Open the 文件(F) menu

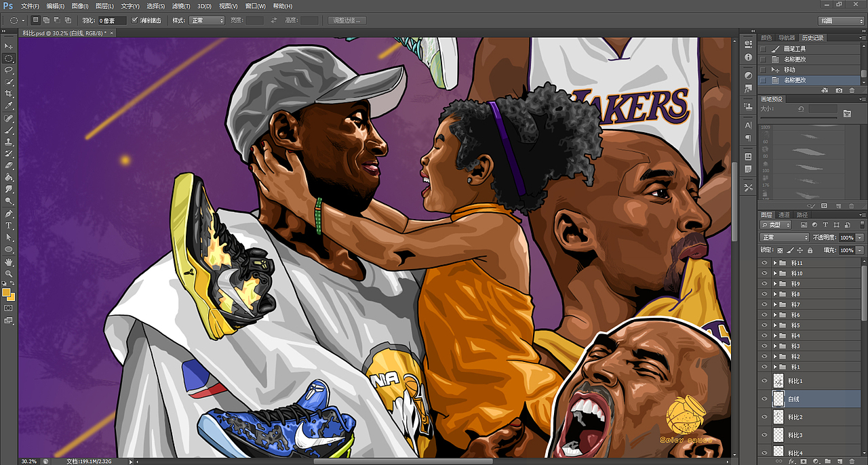tap(30, 6)
